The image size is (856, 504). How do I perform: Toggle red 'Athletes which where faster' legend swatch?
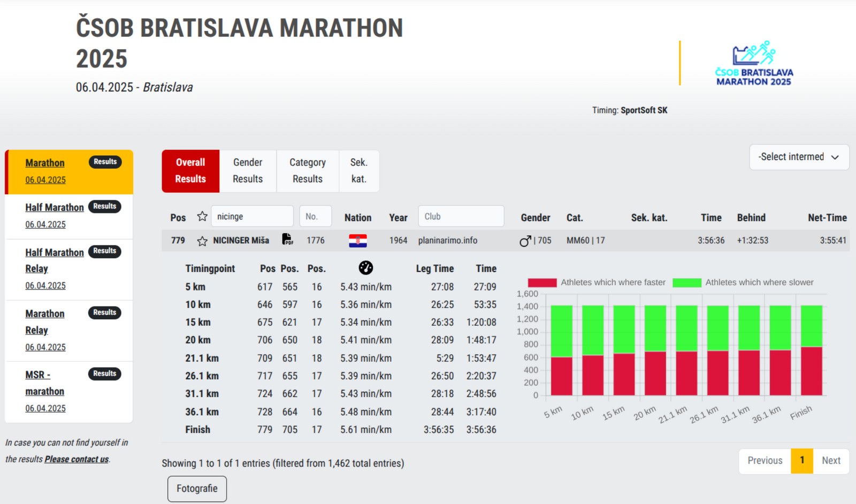click(x=542, y=282)
